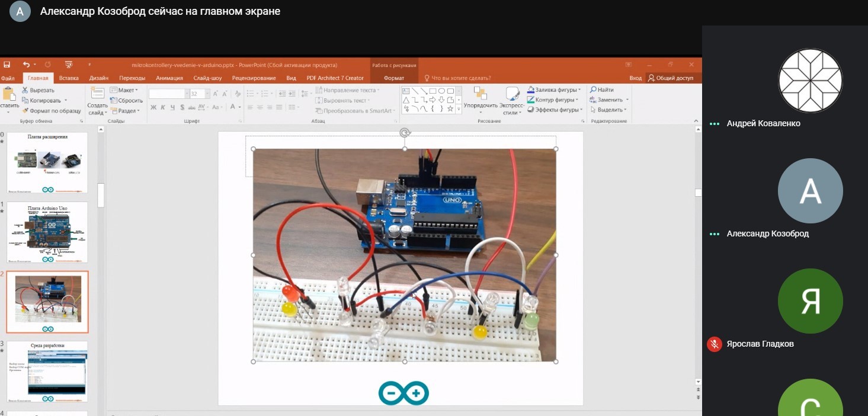Image resolution: width=868 pixels, height=416 pixels.
Task: Undo the last action
Action: click(x=26, y=65)
